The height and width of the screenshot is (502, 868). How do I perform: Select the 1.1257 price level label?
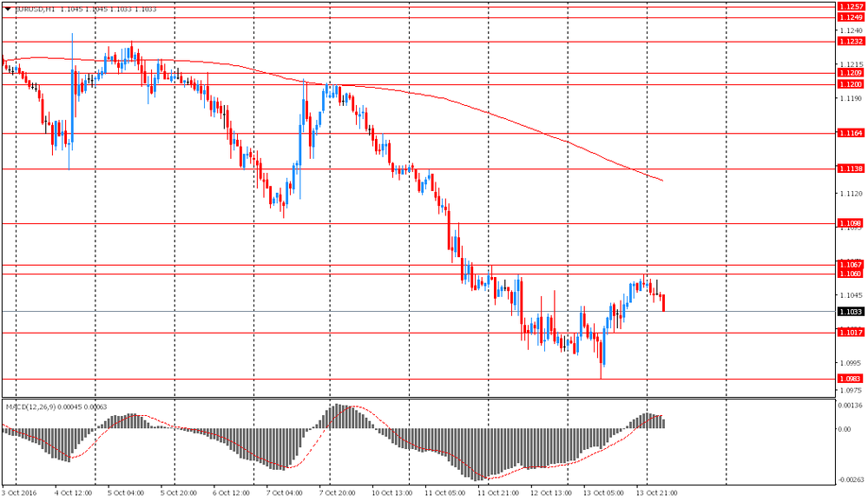click(850, 6)
